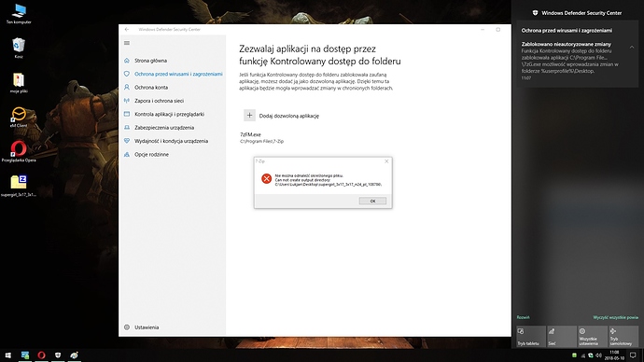Open Opcje rodzinne family icon
The image size is (644, 362).
[127, 154]
